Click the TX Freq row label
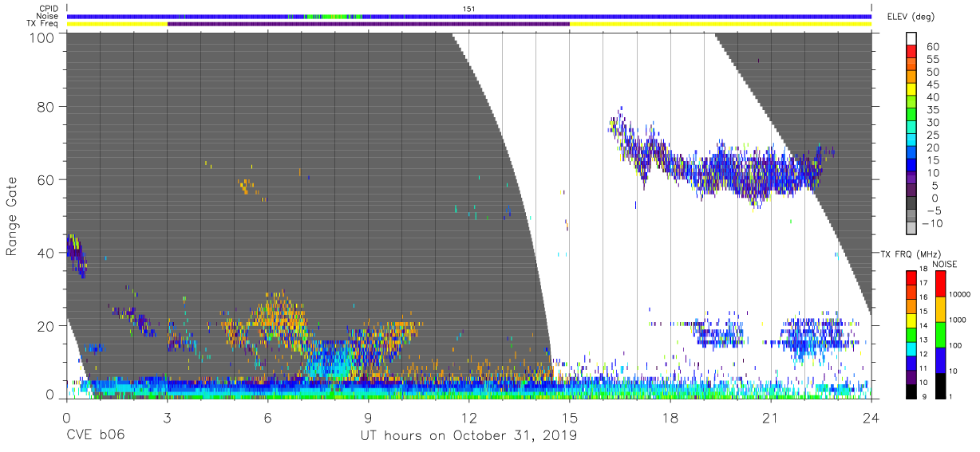This screenshot has width=980, height=452. [43, 24]
